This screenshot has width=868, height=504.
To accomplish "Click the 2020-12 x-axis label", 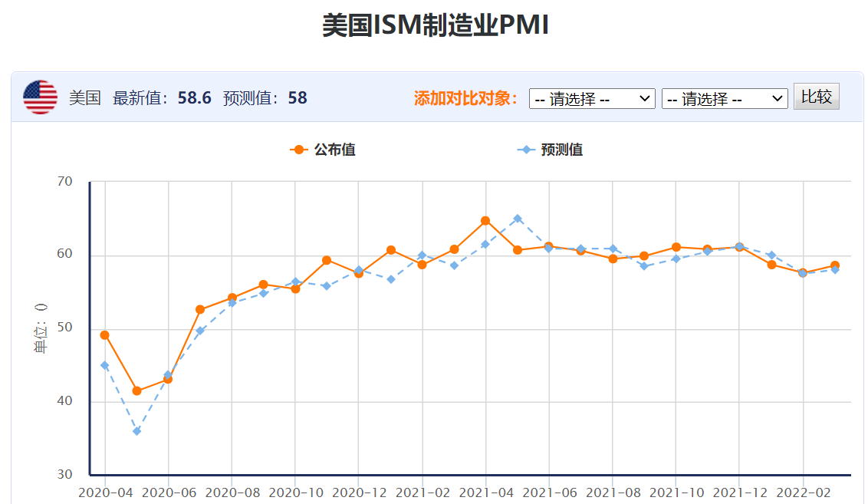I will coord(359,492).
